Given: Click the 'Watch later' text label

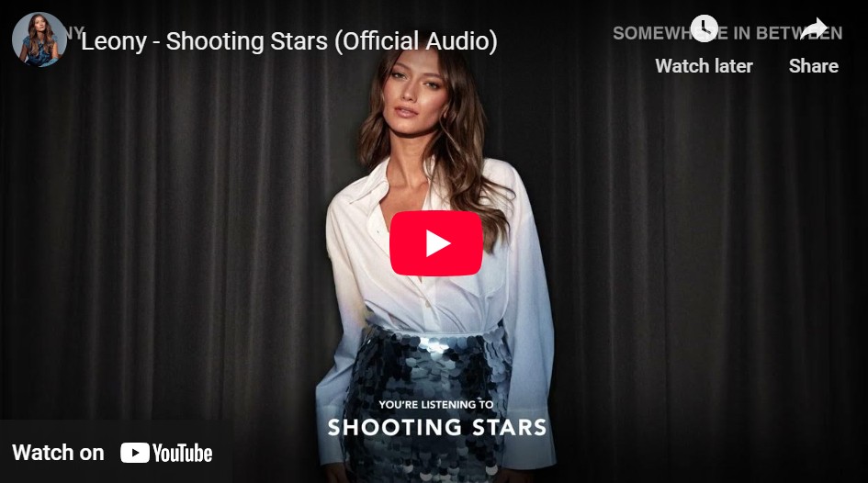Looking at the screenshot, I should (705, 66).
